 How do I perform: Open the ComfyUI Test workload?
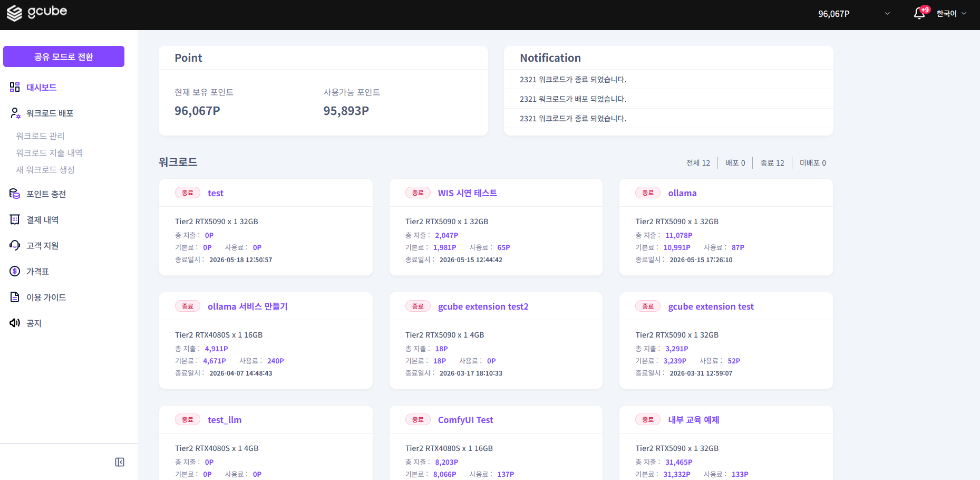[x=465, y=420]
